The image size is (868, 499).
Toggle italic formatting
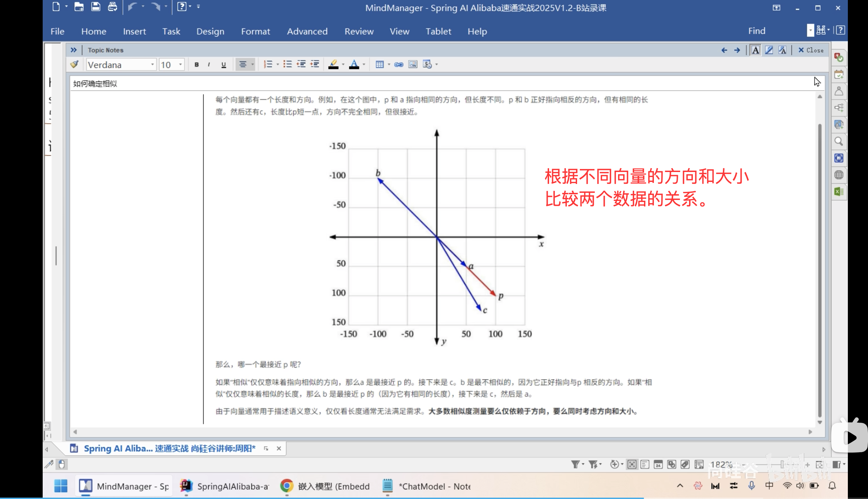click(x=210, y=64)
